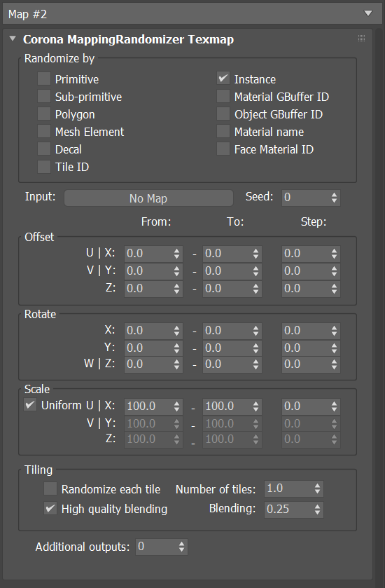Click Offset U | X To spinner

(x=255, y=254)
